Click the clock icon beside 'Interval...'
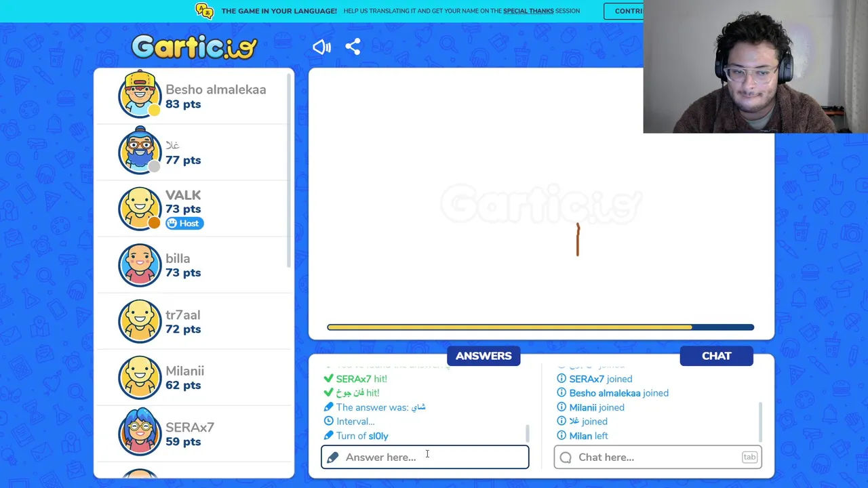This screenshot has width=868, height=488. (328, 422)
